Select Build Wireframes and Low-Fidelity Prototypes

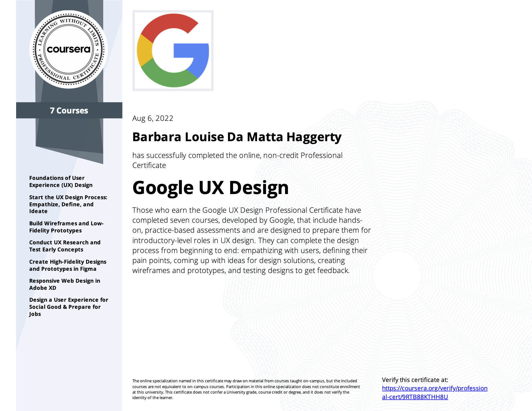66,227
